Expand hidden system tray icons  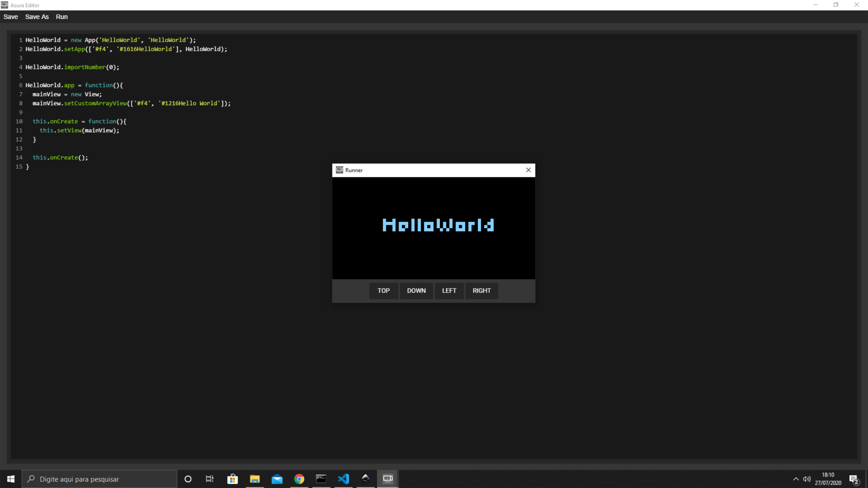click(796, 479)
